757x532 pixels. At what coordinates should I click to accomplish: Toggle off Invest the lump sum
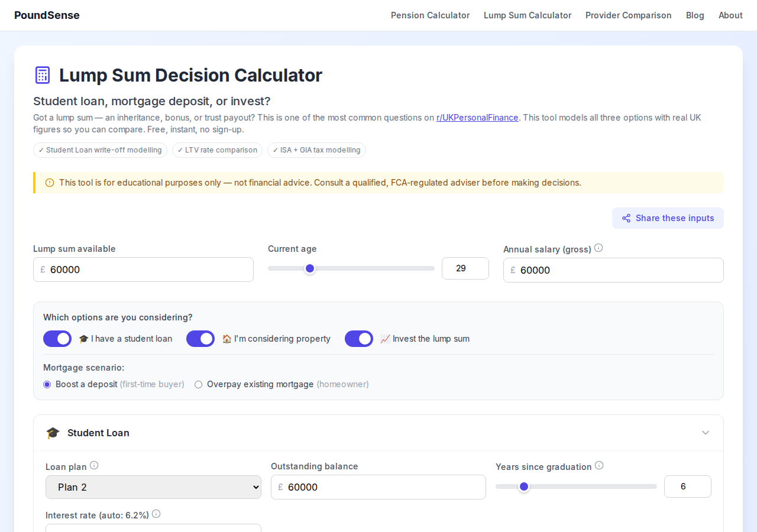(359, 338)
